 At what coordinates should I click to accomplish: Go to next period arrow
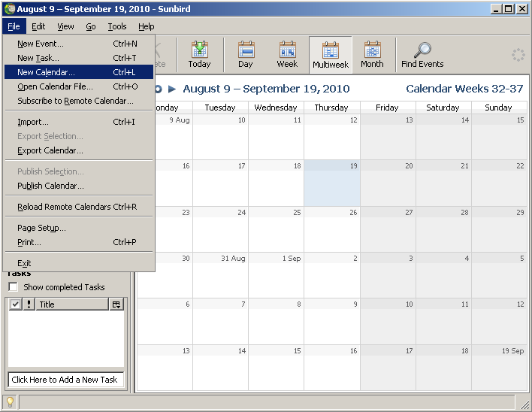[x=172, y=89]
